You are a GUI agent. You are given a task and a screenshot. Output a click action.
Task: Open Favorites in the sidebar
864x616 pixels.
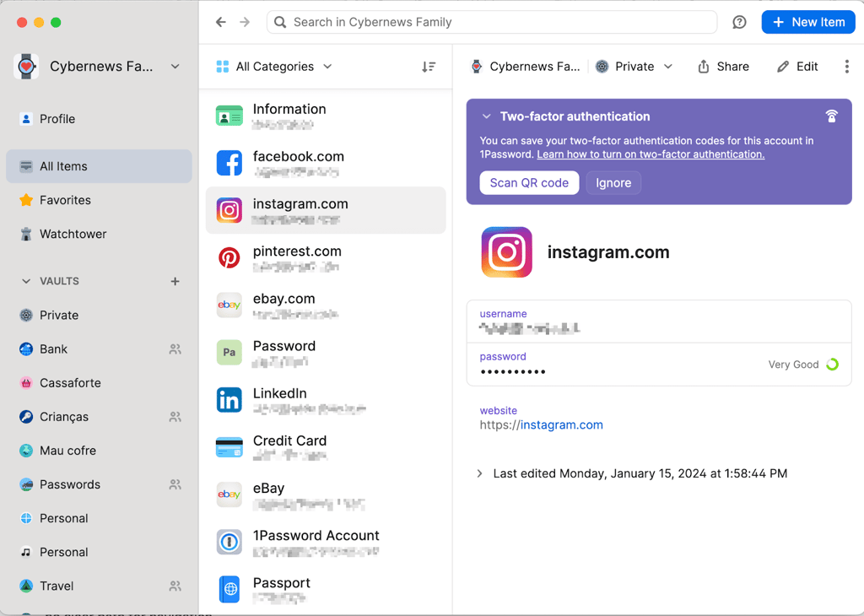point(99,200)
